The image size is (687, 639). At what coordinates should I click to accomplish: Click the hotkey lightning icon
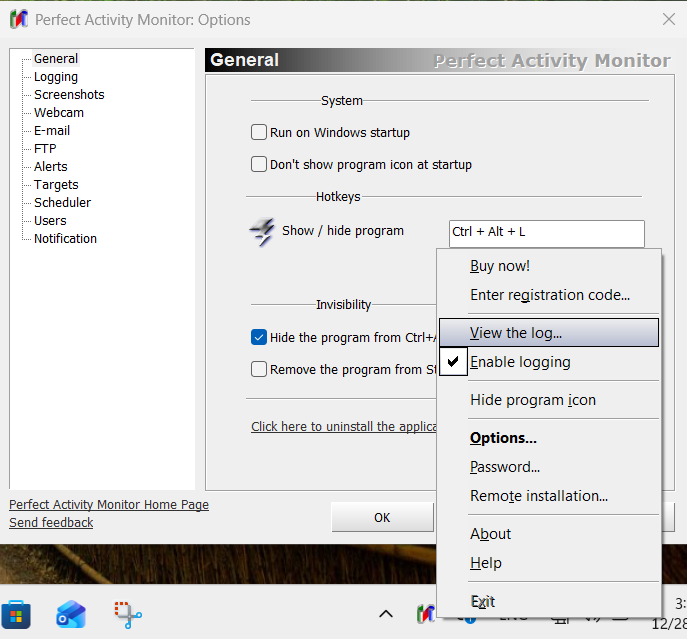tap(261, 232)
